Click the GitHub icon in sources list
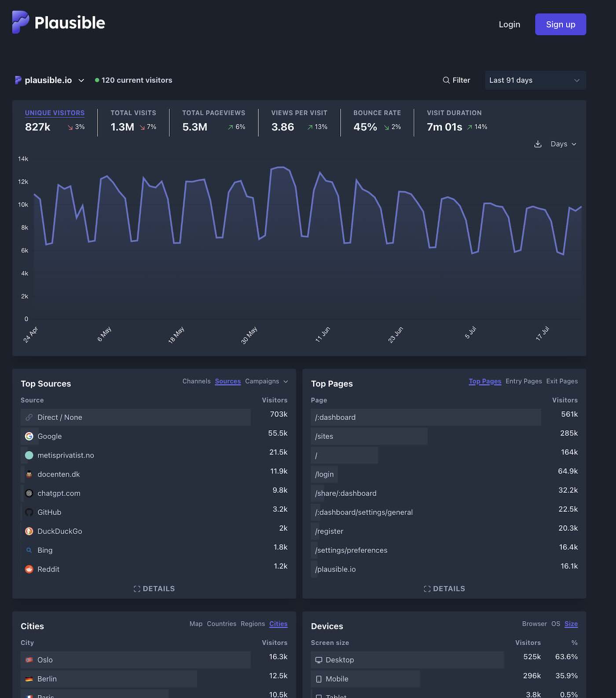Screen dimensions: 616x698 coord(29,512)
